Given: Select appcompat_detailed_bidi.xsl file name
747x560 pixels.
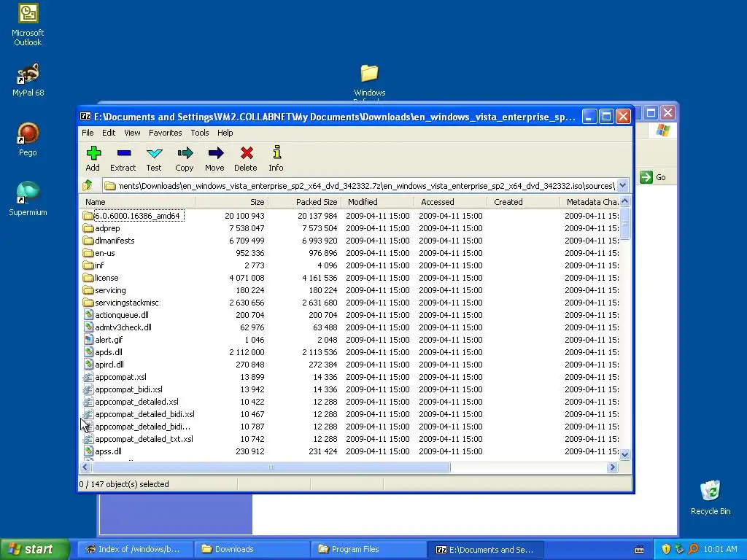Looking at the screenshot, I should point(145,414).
